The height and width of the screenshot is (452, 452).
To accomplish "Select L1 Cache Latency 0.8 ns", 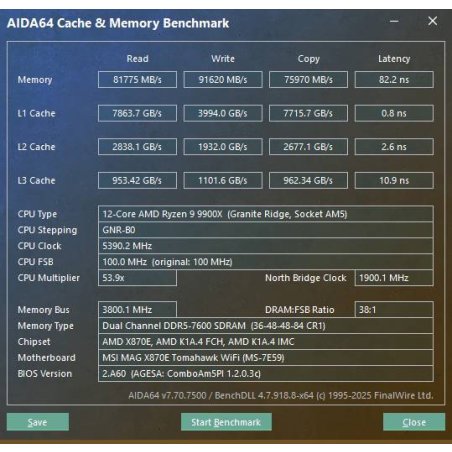I will coord(394,113).
